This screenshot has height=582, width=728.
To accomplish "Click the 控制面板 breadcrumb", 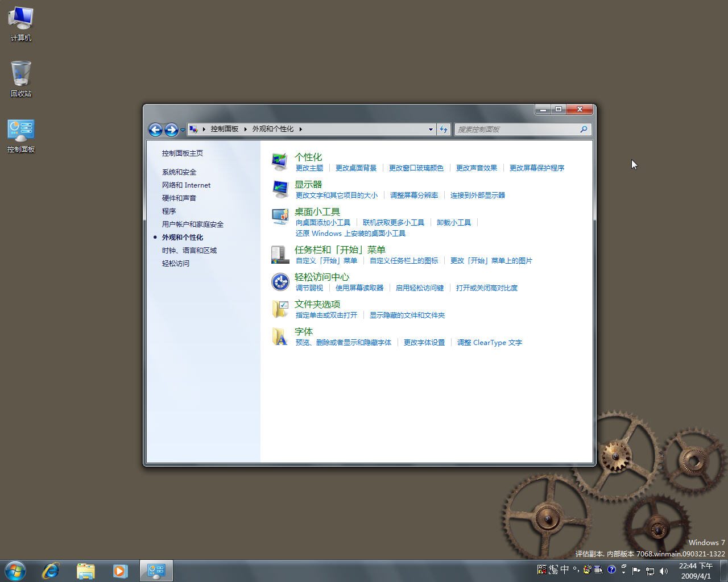I will 225,129.
